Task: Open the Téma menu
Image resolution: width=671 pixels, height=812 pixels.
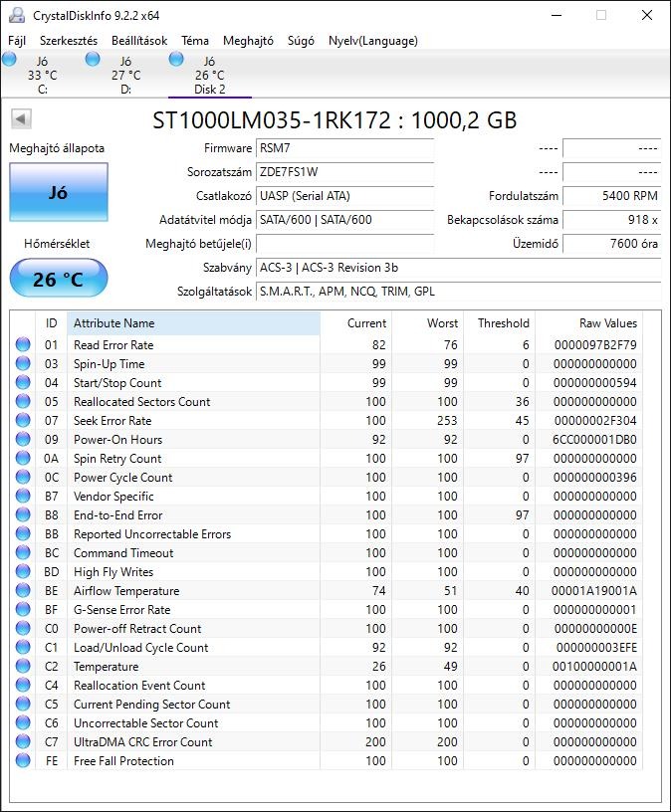Action: click(x=195, y=41)
